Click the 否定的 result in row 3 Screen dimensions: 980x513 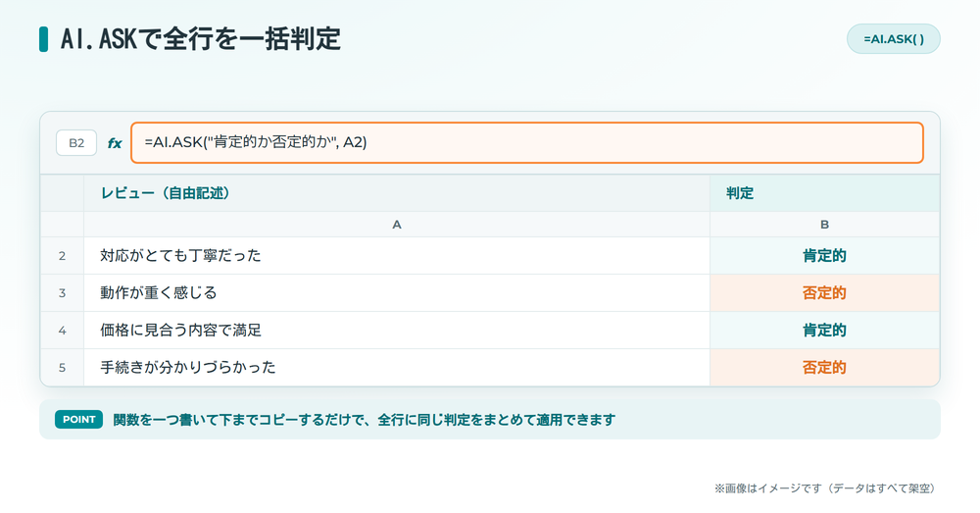tap(824, 292)
